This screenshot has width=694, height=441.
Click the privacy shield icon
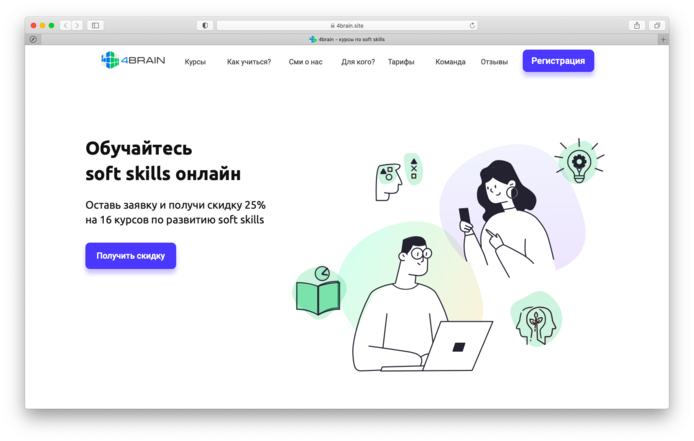pos(205,25)
